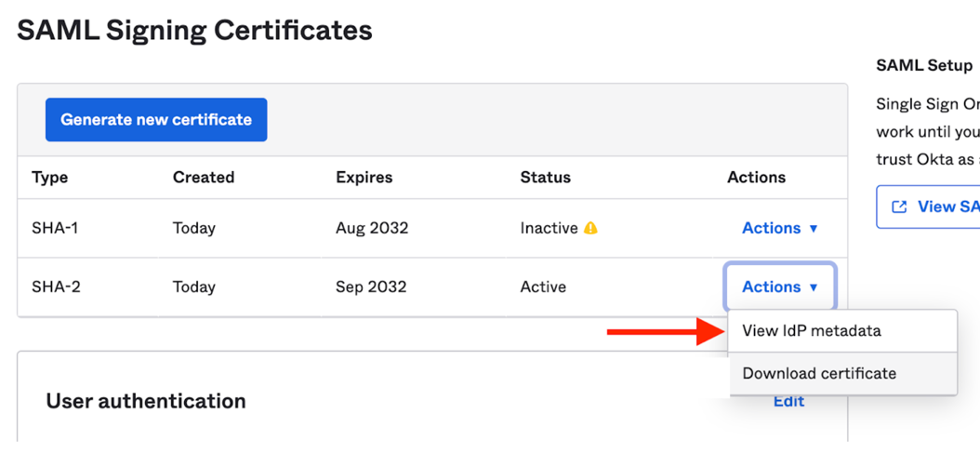Select View IdP metadata from the menu

812,331
